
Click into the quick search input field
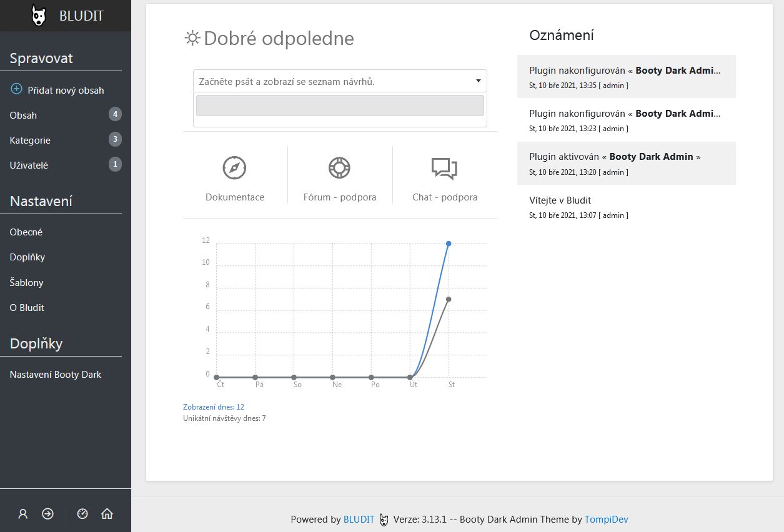(331, 81)
